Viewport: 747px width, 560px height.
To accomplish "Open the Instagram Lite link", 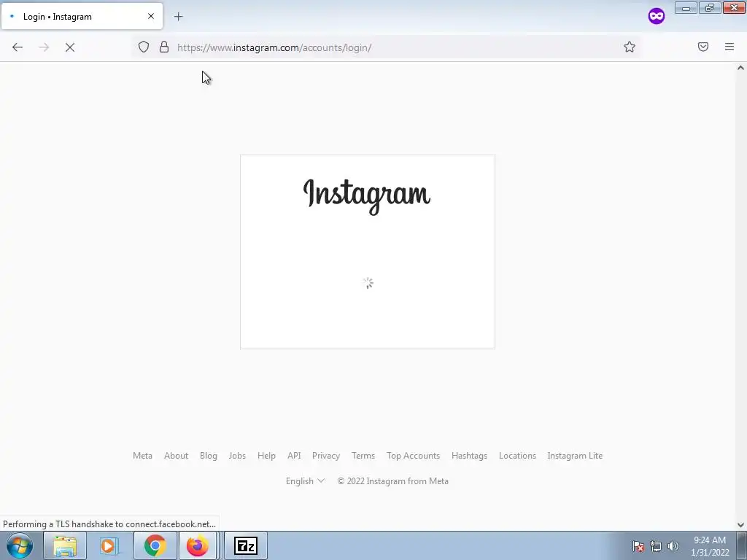I will (575, 456).
